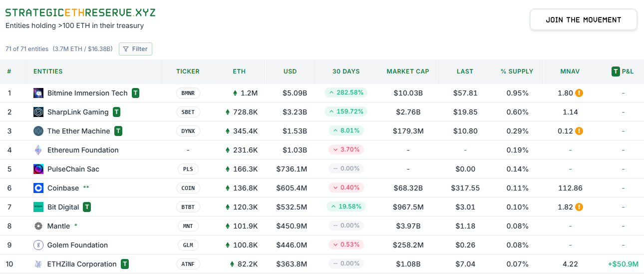
Task: Sort by the # rank column header
Action: pos(9,71)
